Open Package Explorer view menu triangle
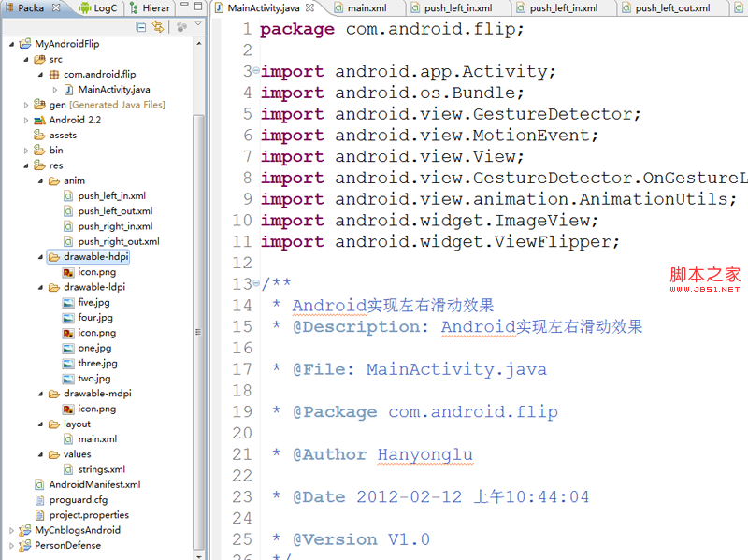The height and width of the screenshot is (560, 748). 198,23
